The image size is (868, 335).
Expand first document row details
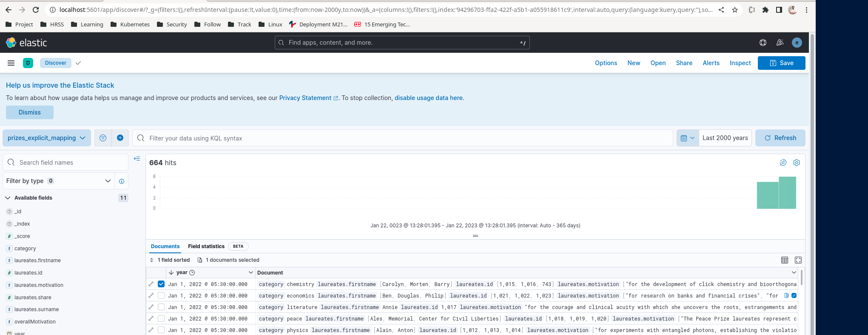click(x=151, y=284)
